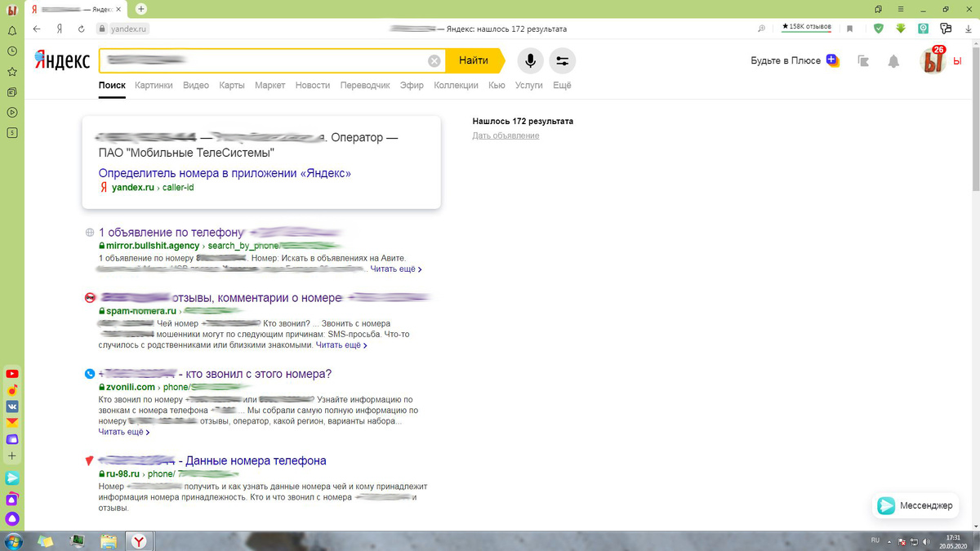The width and height of the screenshot is (980, 551).
Task: Open Yandex collections flag icon
Action: pos(863,60)
